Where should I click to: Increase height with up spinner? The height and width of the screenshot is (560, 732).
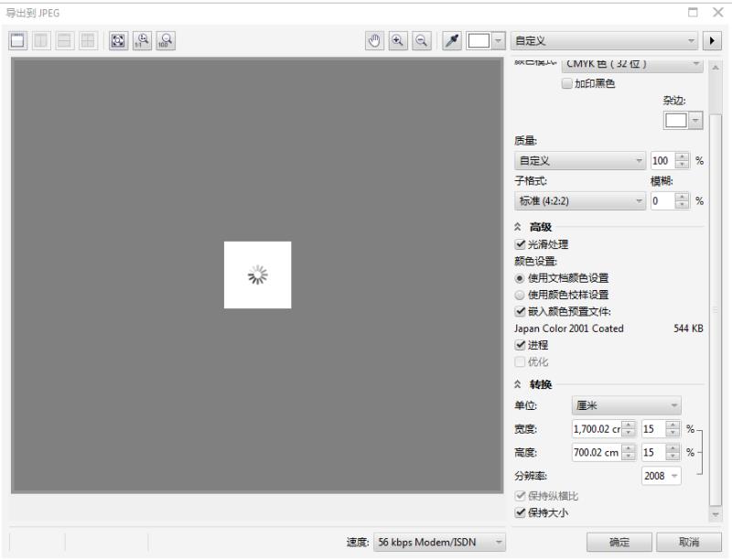[629, 448]
